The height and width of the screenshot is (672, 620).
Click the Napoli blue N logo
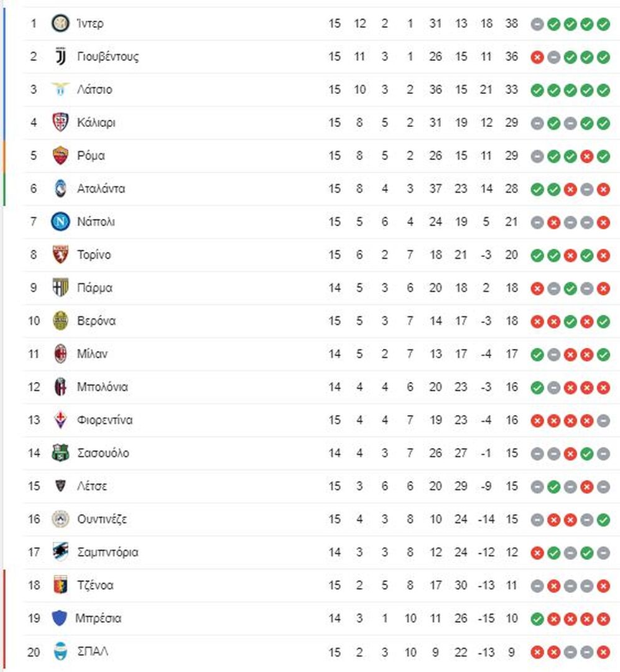click(60, 222)
